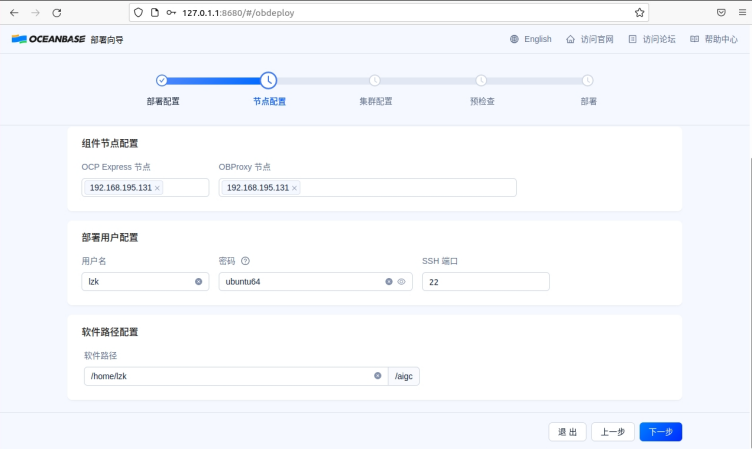
Task: Select the 集群配置 step label
Action: [x=376, y=101]
